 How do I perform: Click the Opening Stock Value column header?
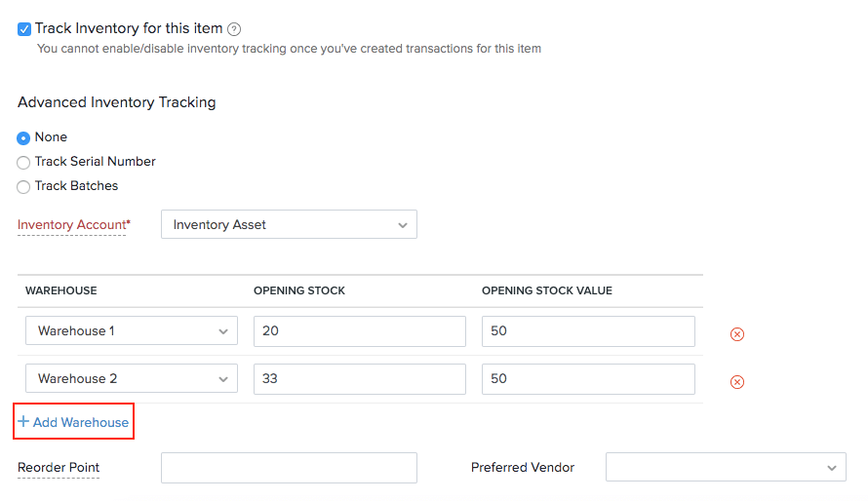click(x=546, y=291)
